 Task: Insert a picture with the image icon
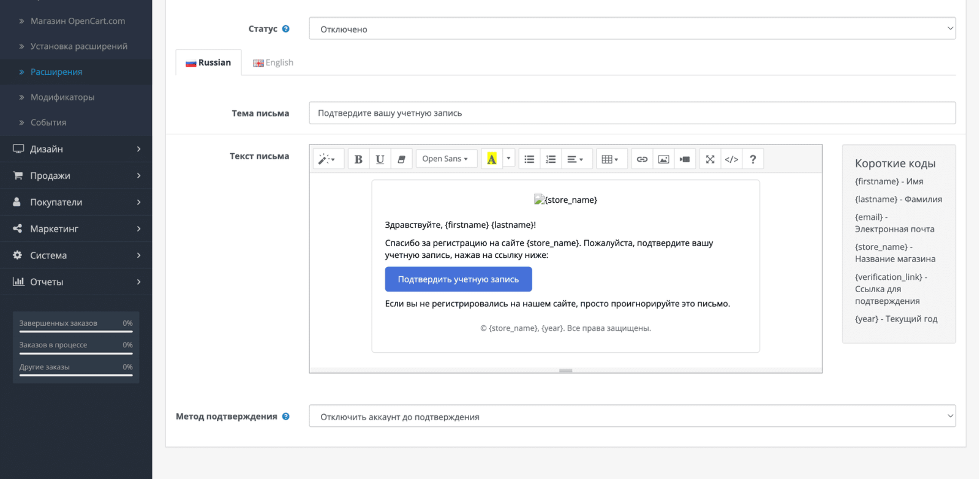[x=663, y=159]
